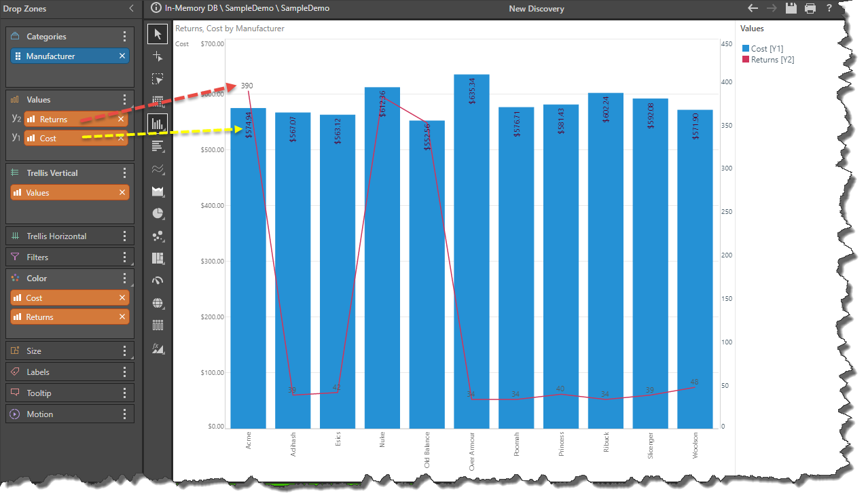Save the discovery with the floppy disk icon
Viewport: 868px width, 502px height.
[x=791, y=8]
